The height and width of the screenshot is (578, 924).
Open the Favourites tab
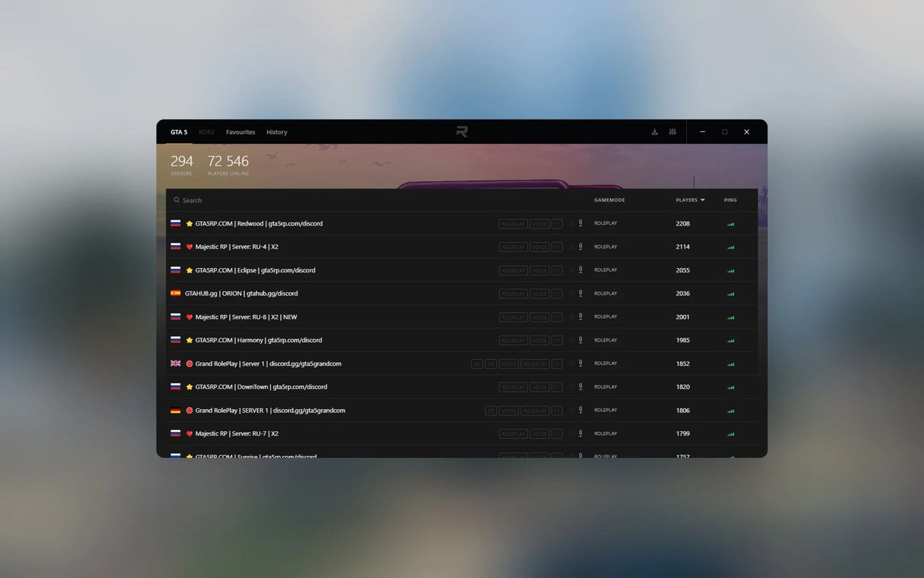(240, 132)
